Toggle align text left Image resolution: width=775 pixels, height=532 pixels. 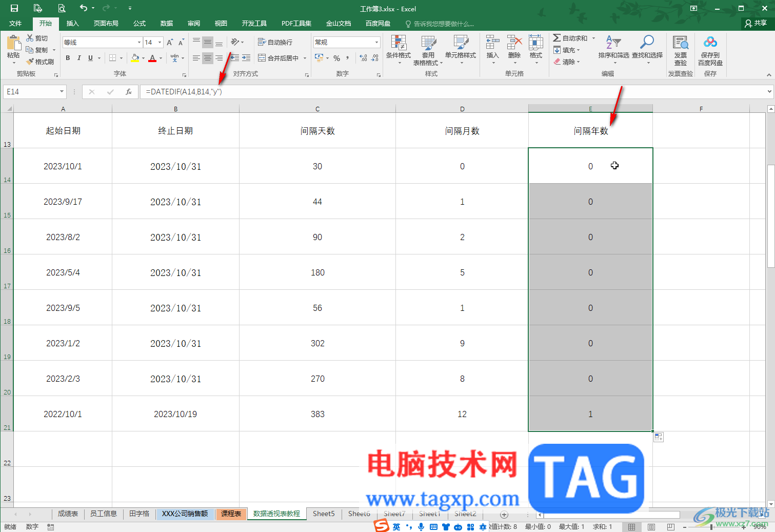196,58
